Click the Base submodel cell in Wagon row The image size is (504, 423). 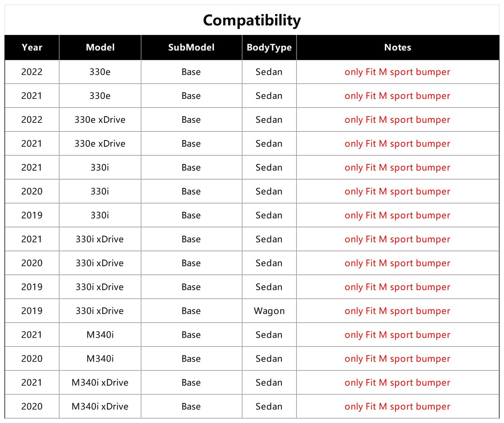point(191,311)
